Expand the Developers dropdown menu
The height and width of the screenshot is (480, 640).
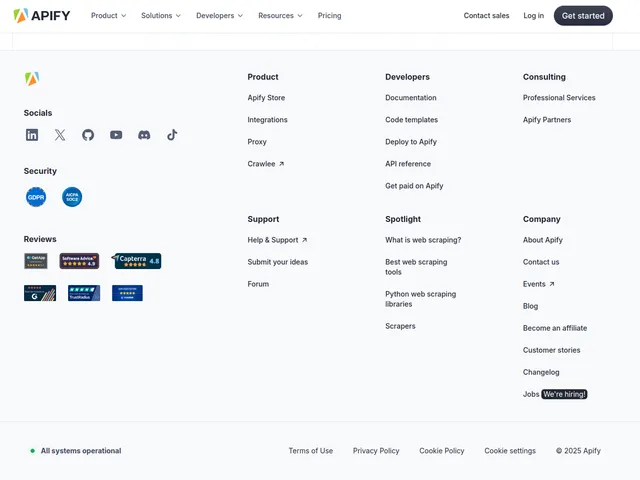pyautogui.click(x=220, y=16)
